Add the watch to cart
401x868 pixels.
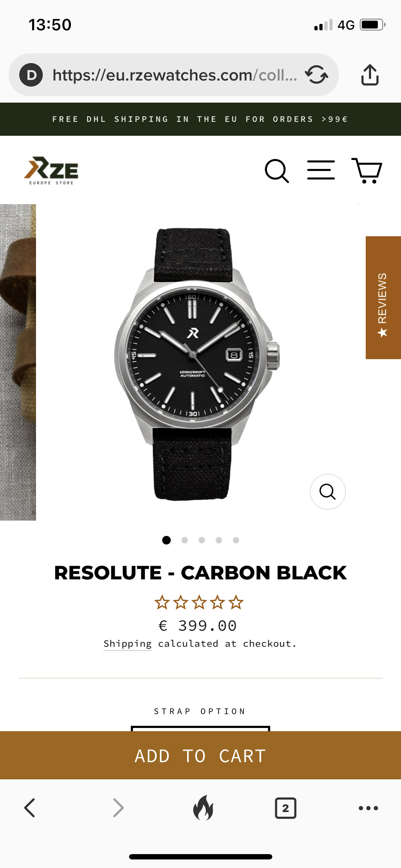200,755
